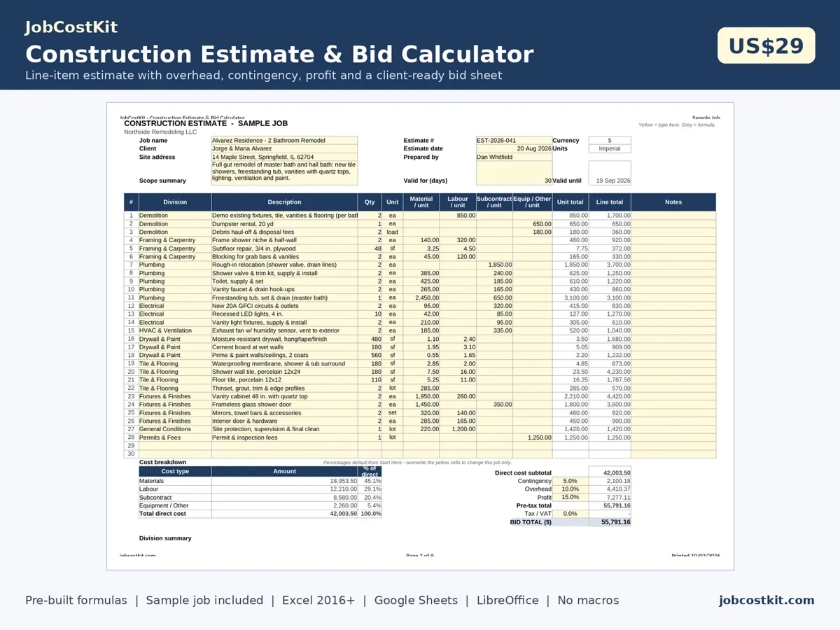The height and width of the screenshot is (630, 840).
Task: Select 'Exhaust fan w/ humidity sensor' cell
Action: [284, 330]
